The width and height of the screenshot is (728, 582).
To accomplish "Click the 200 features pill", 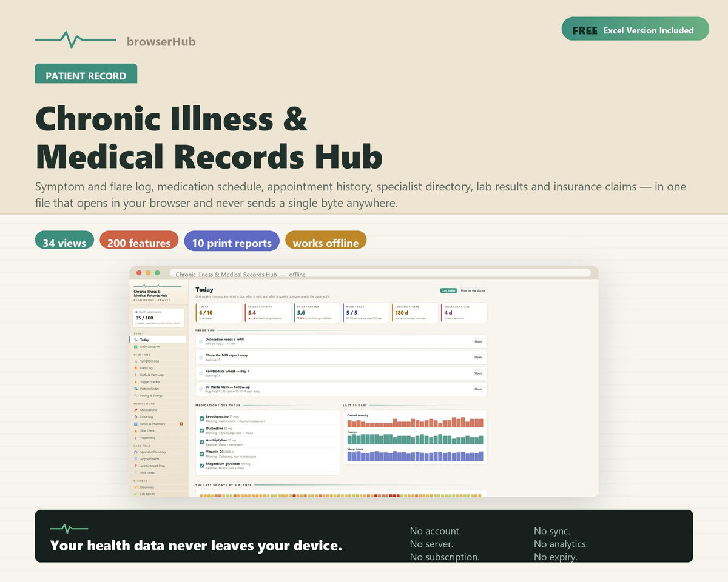I will coord(139,241).
